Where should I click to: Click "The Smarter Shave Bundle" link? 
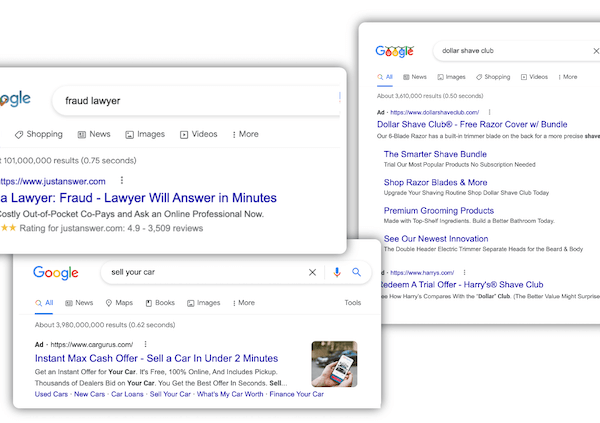[x=435, y=154]
